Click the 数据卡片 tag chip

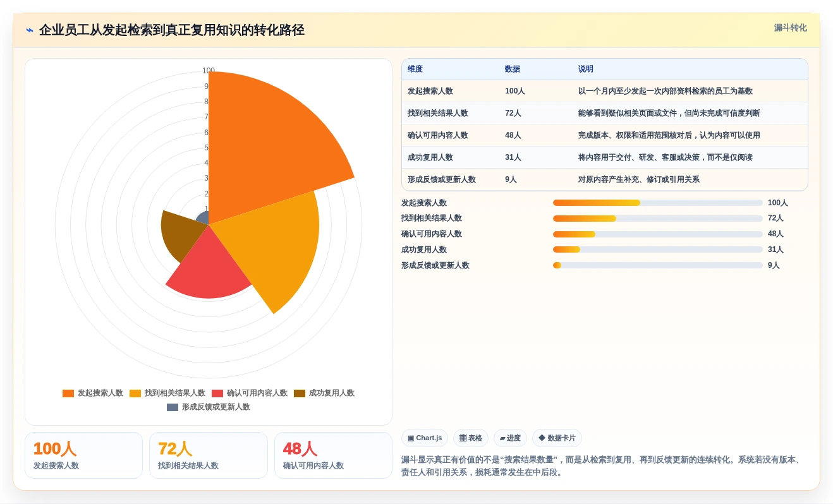coord(557,438)
